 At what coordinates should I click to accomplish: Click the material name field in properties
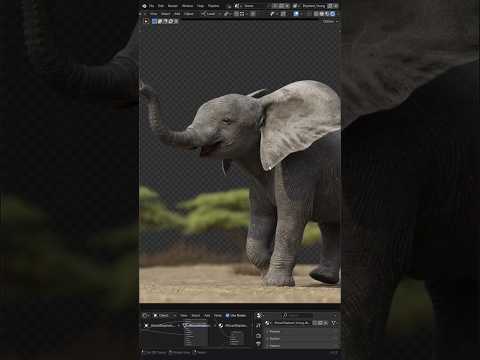pyautogui.click(x=292, y=323)
